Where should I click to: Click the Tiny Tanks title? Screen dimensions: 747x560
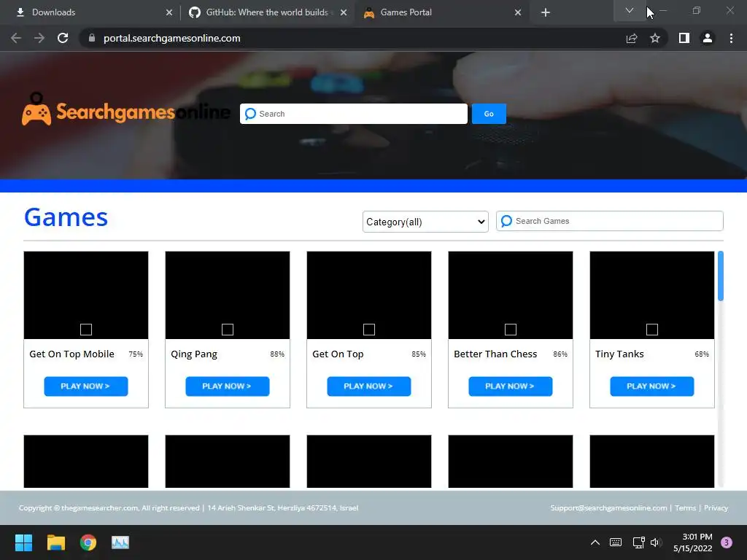click(619, 354)
